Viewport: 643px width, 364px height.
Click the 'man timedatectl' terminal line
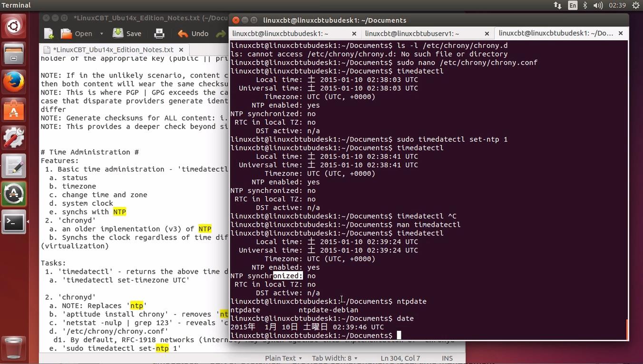(429, 224)
